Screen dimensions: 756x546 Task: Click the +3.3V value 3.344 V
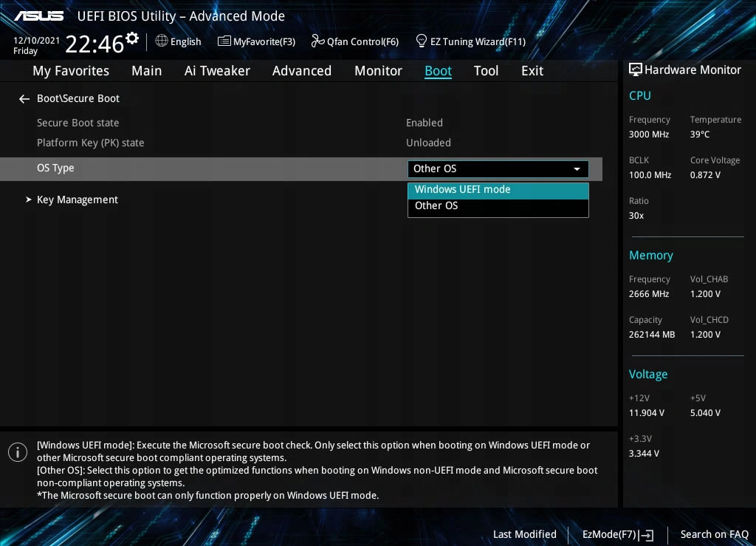point(644,454)
